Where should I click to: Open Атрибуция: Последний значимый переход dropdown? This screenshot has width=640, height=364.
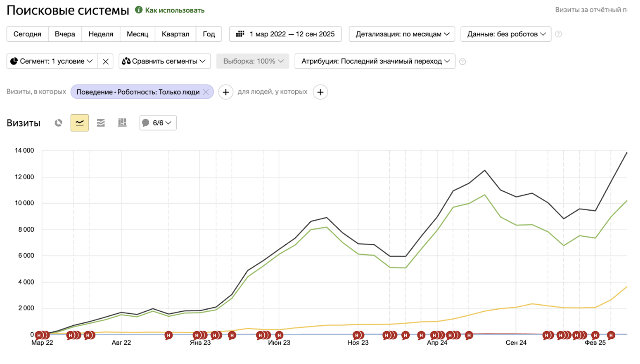375,61
